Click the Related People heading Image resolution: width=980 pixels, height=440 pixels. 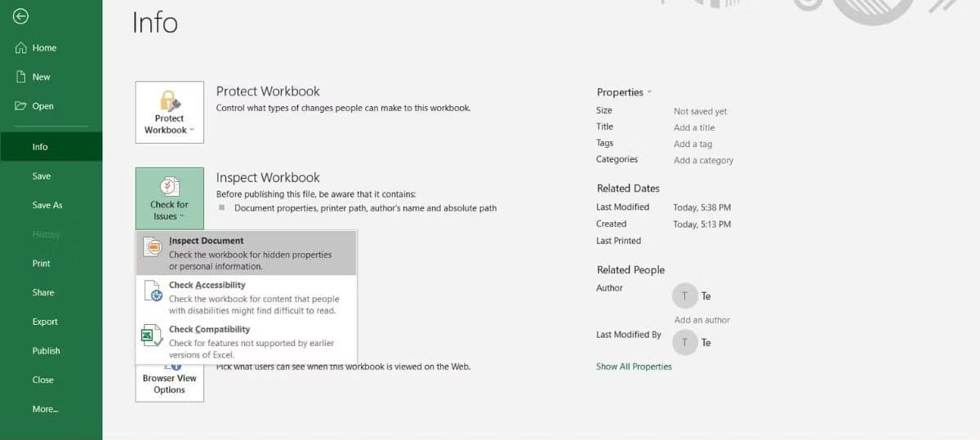coord(630,270)
